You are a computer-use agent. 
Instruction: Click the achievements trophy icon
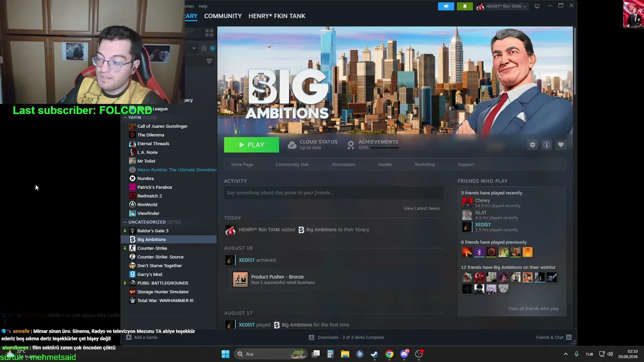(x=351, y=145)
